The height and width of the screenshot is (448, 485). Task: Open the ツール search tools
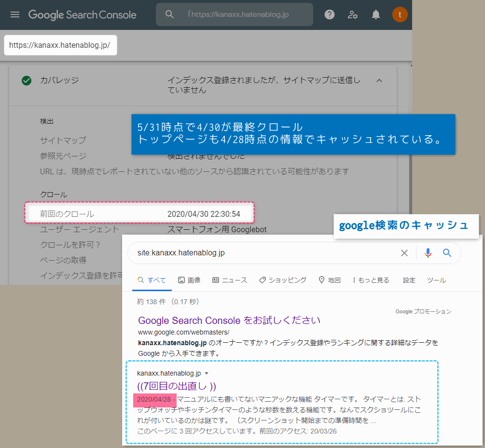pos(436,280)
